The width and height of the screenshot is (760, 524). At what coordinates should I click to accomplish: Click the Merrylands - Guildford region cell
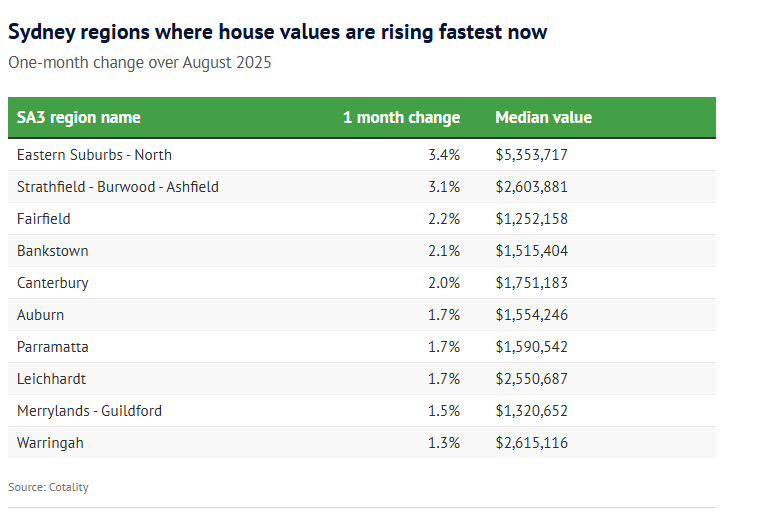[89, 411]
